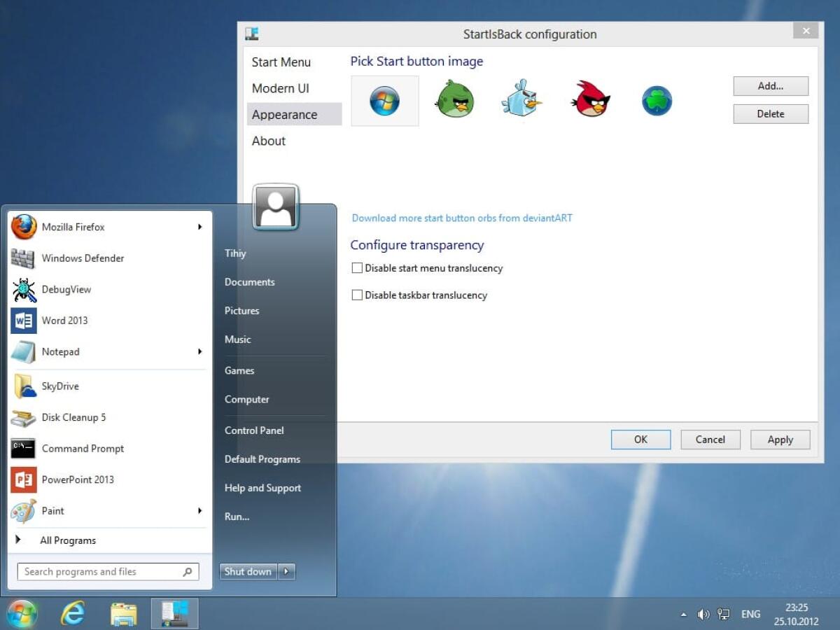Viewport: 840px width, 630px height.
Task: Select the red Angry Bird start button image
Action: (x=589, y=99)
